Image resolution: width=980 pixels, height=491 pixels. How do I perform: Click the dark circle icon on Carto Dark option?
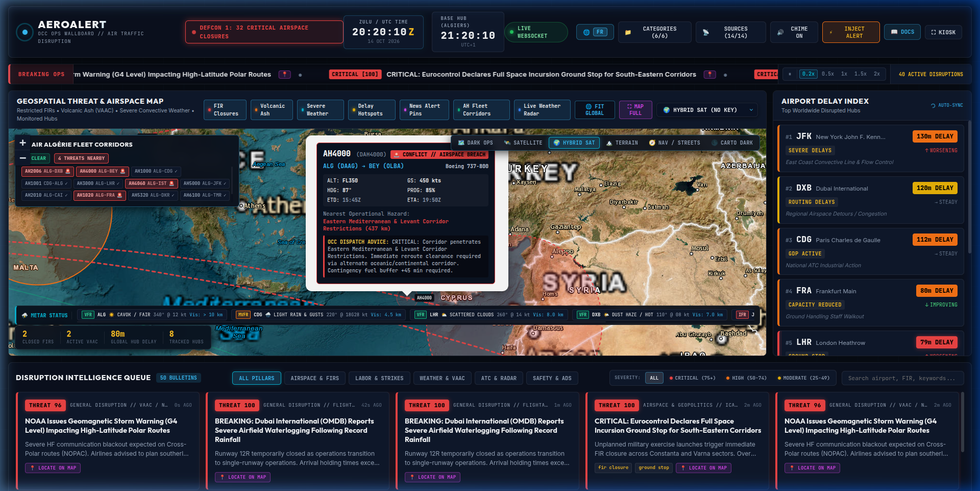coord(715,143)
